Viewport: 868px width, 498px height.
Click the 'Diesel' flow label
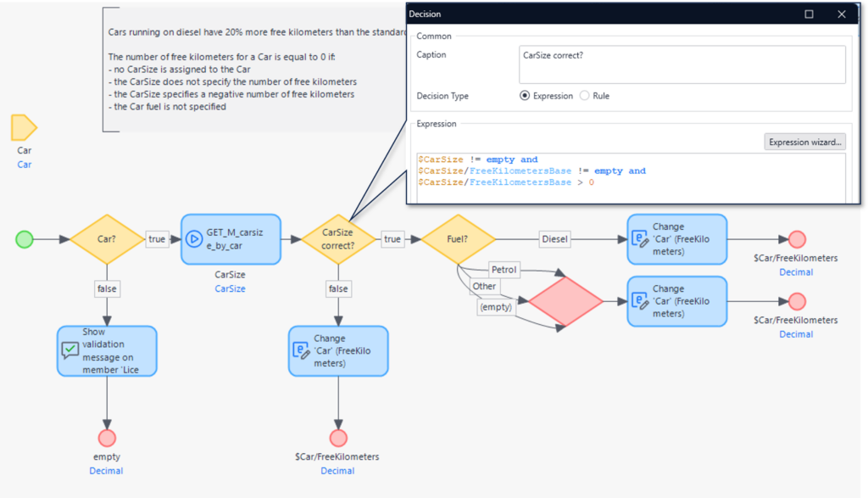(554, 238)
